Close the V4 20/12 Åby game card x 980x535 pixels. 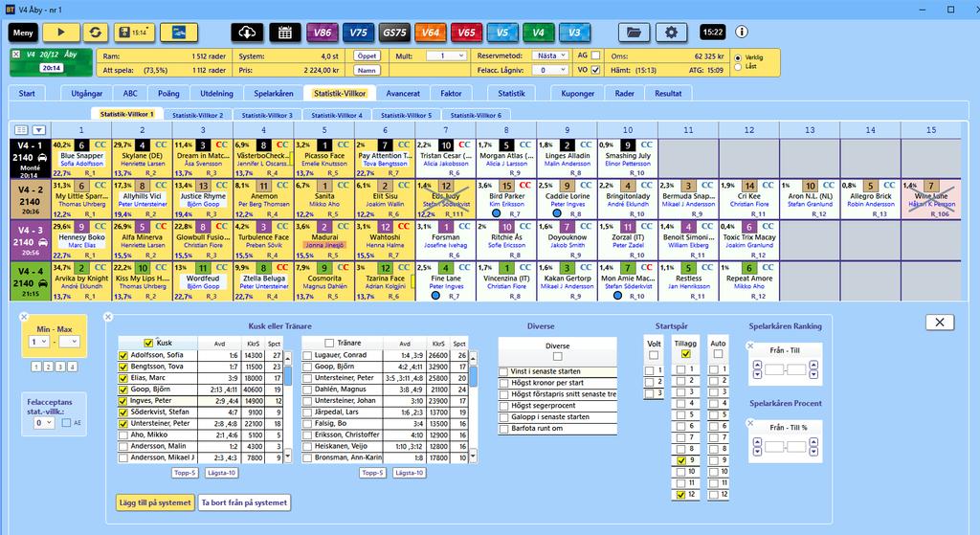[x=16, y=55]
